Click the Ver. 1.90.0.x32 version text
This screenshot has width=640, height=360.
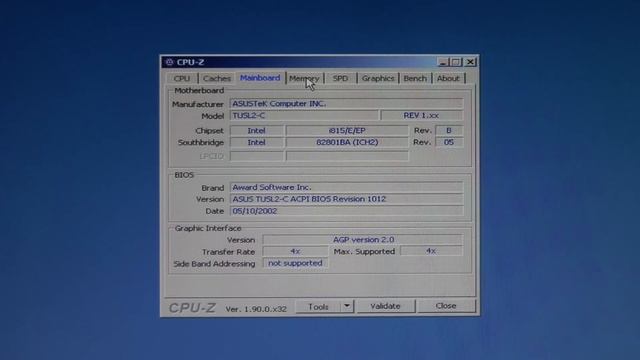click(x=256, y=309)
